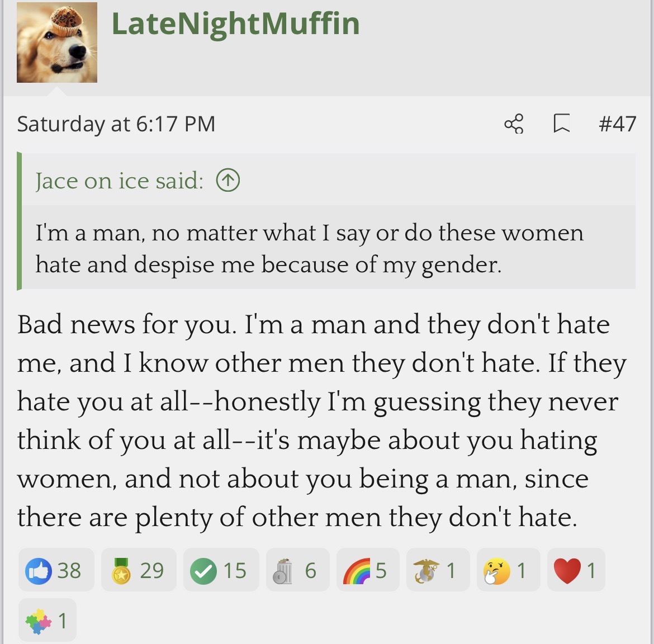Toggle the bookmark icon for this post
Image resolution: width=654 pixels, height=644 pixels.
[x=561, y=124]
